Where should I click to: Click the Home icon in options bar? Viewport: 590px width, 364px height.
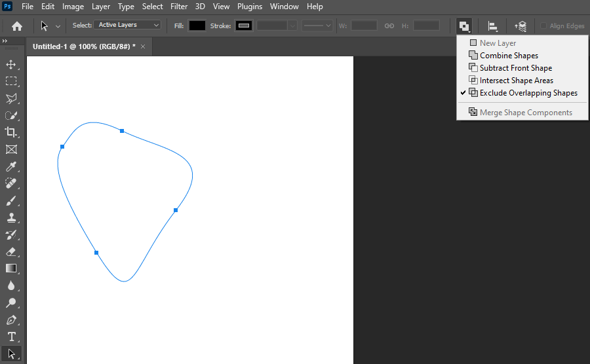(x=17, y=26)
